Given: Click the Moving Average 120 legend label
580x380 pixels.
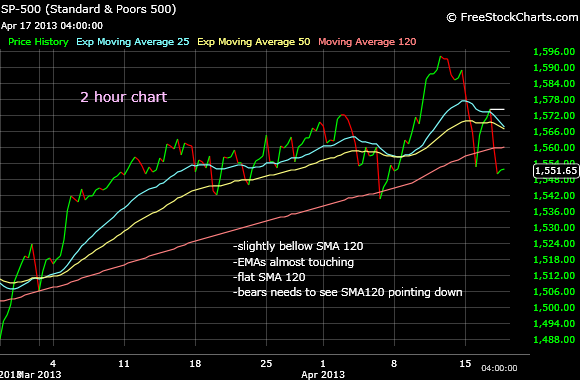Looking at the screenshot, I should coord(367,42).
